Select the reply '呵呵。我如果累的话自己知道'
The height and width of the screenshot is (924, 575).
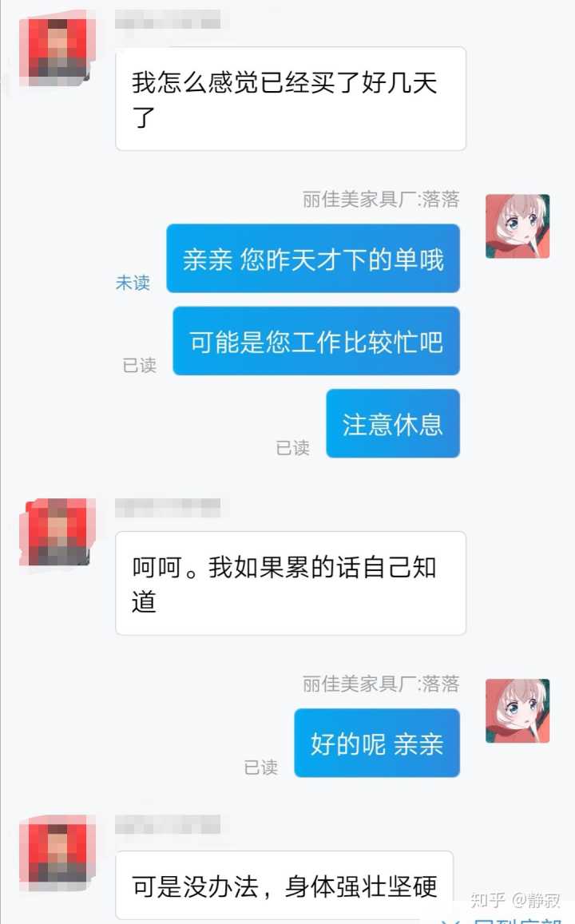(291, 584)
